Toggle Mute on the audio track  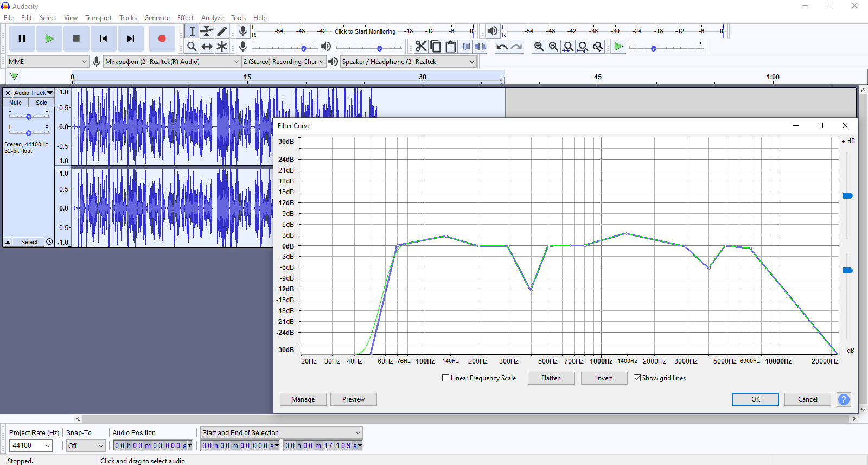point(16,103)
